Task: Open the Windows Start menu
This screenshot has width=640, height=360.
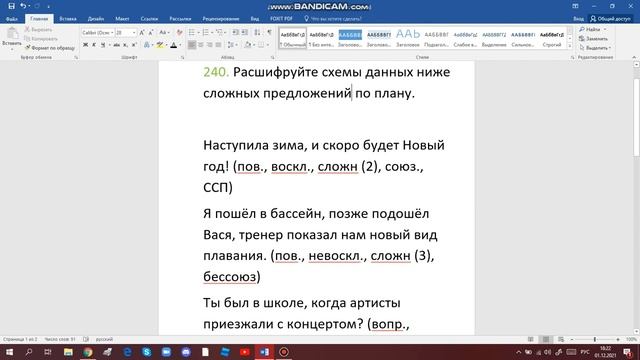Action: click(x=9, y=352)
